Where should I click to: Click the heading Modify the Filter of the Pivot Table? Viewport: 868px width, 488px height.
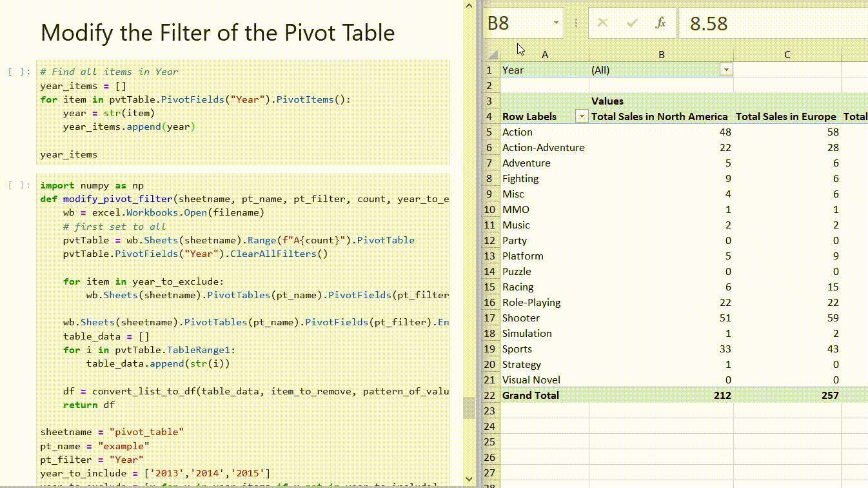point(217,33)
